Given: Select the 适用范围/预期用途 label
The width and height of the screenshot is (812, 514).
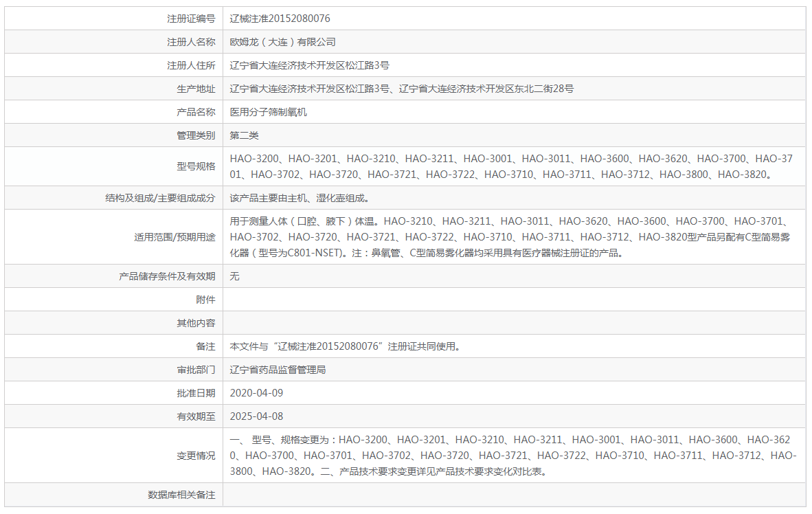Looking at the screenshot, I should point(174,237).
